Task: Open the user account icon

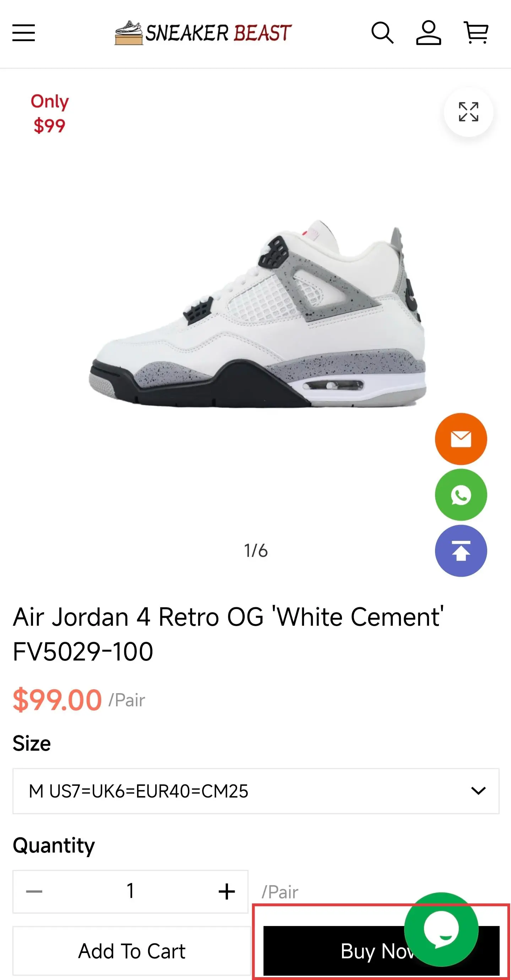Action: pyautogui.click(x=428, y=33)
